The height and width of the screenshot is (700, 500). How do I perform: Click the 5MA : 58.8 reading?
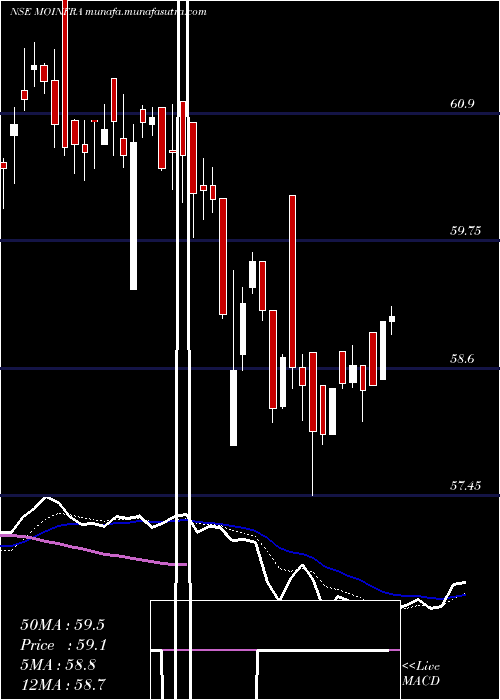point(58,665)
